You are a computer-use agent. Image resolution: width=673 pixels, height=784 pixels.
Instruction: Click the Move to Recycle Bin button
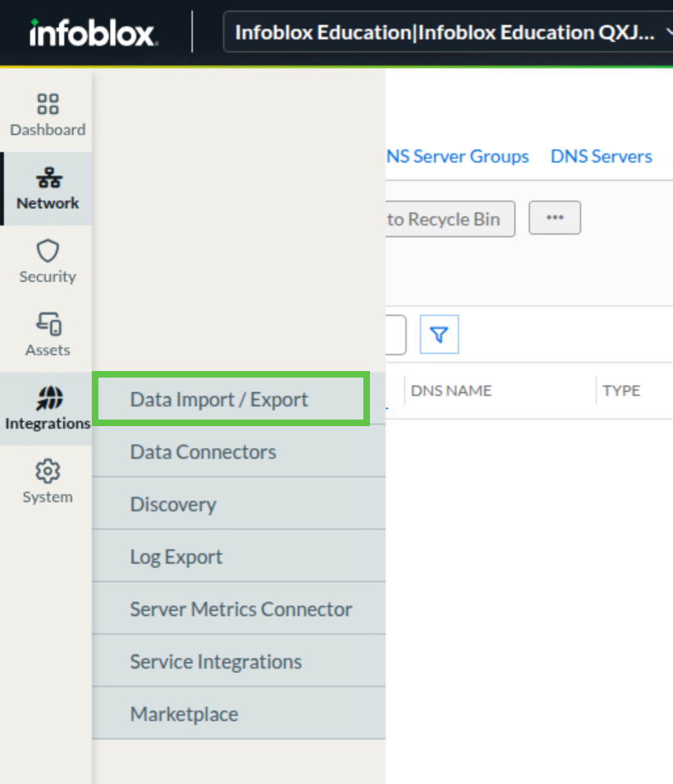pyautogui.click(x=451, y=219)
